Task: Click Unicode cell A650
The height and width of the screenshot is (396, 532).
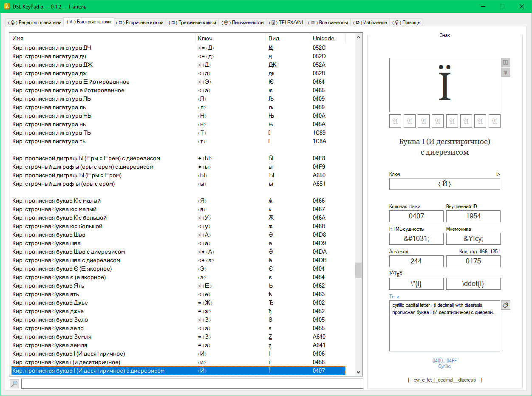Action: point(319,175)
